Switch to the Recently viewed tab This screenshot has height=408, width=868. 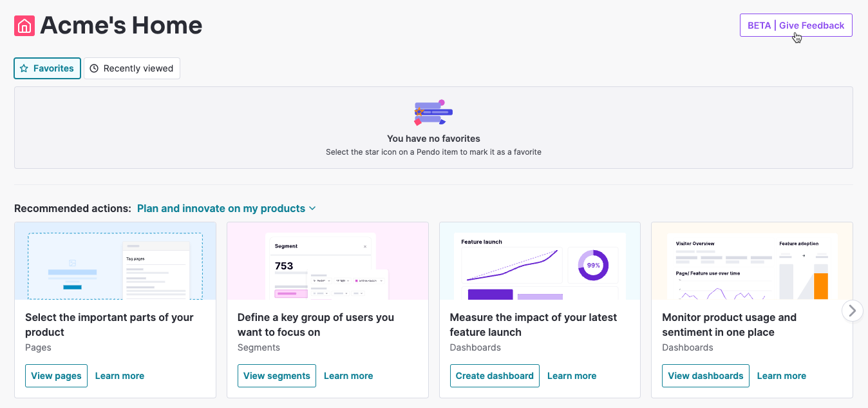pyautogui.click(x=132, y=68)
